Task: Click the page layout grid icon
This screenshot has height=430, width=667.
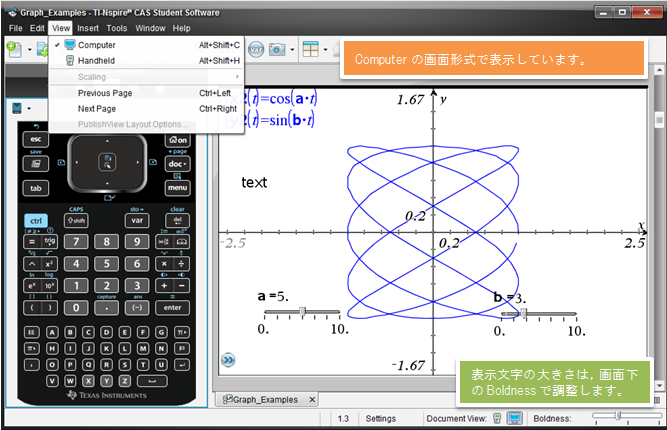Action: coord(311,49)
